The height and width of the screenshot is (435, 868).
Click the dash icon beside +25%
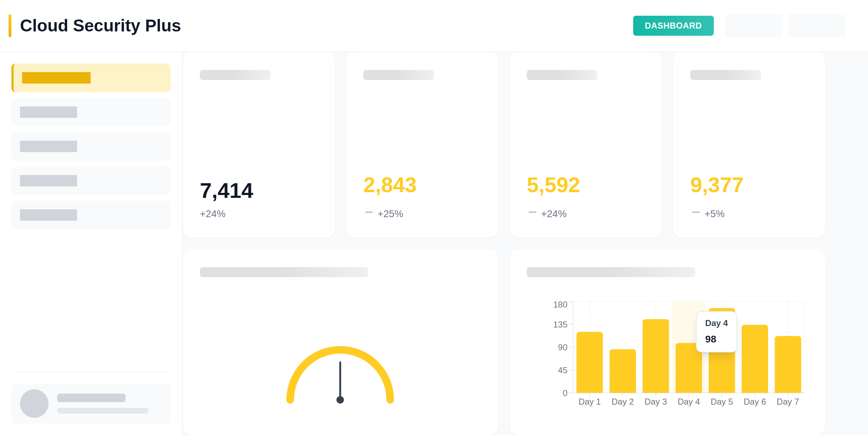coord(369,212)
